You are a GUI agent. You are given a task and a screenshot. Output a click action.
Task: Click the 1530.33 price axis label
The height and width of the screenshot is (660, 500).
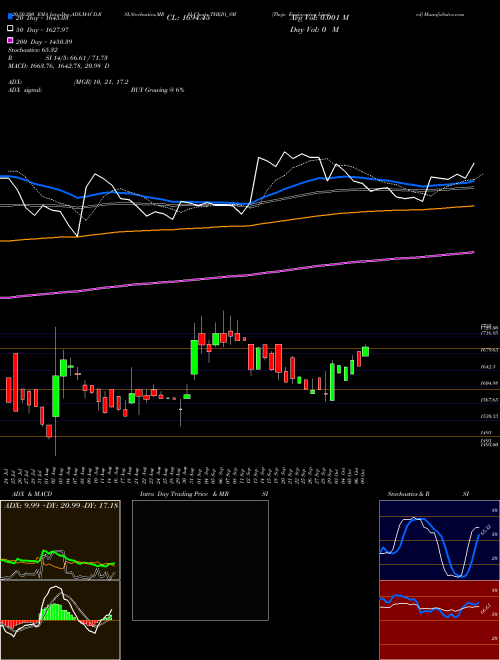click(489, 416)
